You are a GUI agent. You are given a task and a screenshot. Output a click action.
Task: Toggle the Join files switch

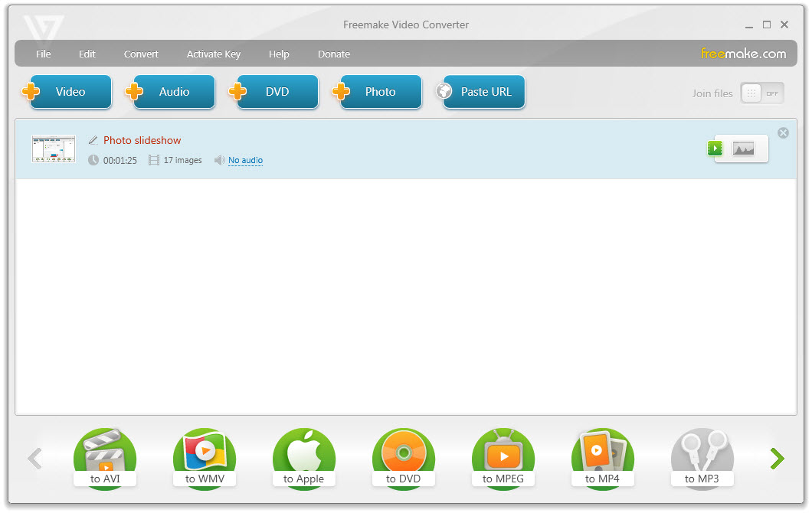pyautogui.click(x=762, y=93)
